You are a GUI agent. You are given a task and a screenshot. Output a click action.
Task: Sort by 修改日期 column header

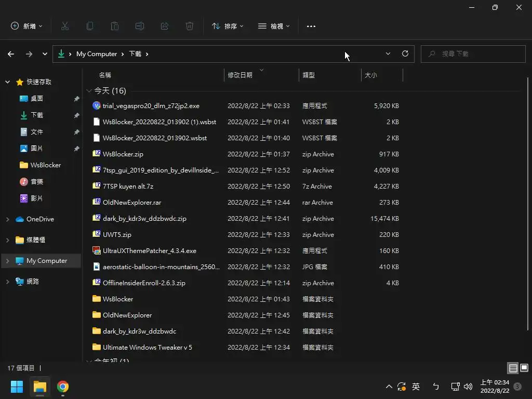click(240, 75)
